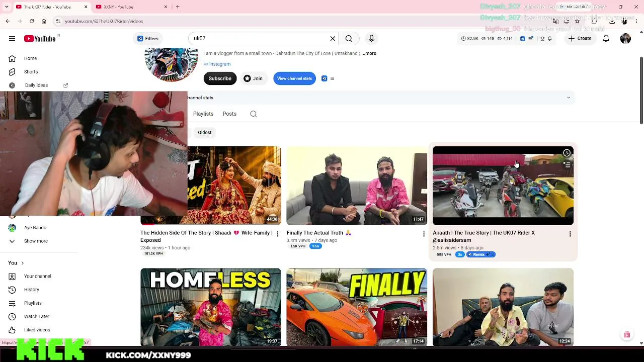644x362 pixels.
Task: Click the Join membership button
Action: tap(253, 78)
